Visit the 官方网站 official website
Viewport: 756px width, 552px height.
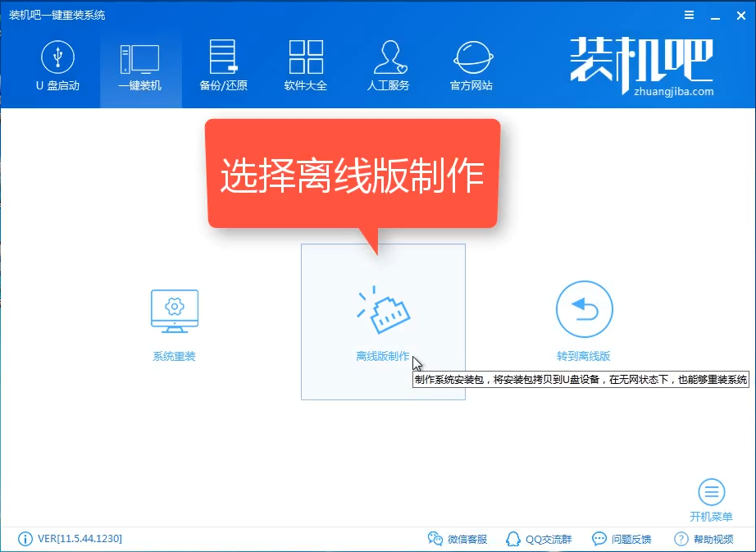pos(471,66)
